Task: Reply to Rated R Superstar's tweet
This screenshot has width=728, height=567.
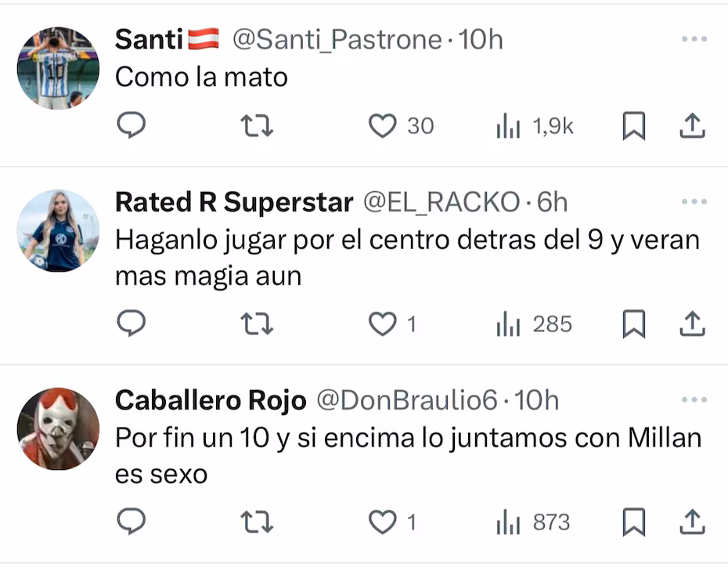Action: 132,324
